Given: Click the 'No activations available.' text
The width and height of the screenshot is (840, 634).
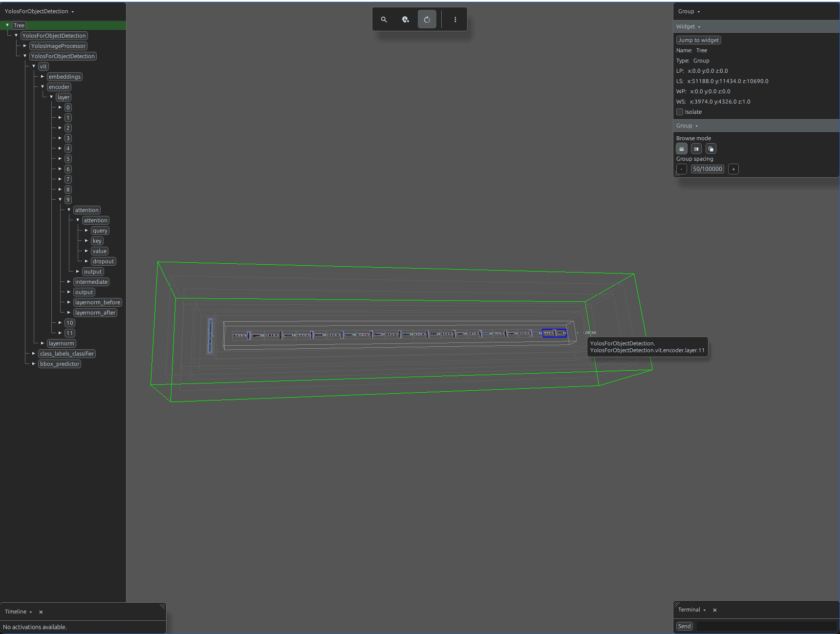Looking at the screenshot, I should 35,627.
